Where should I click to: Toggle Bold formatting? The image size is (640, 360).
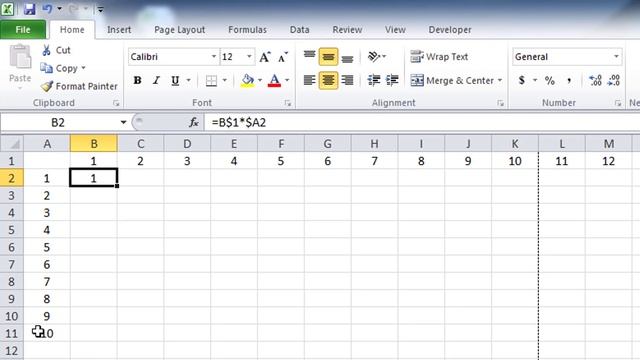(138, 80)
